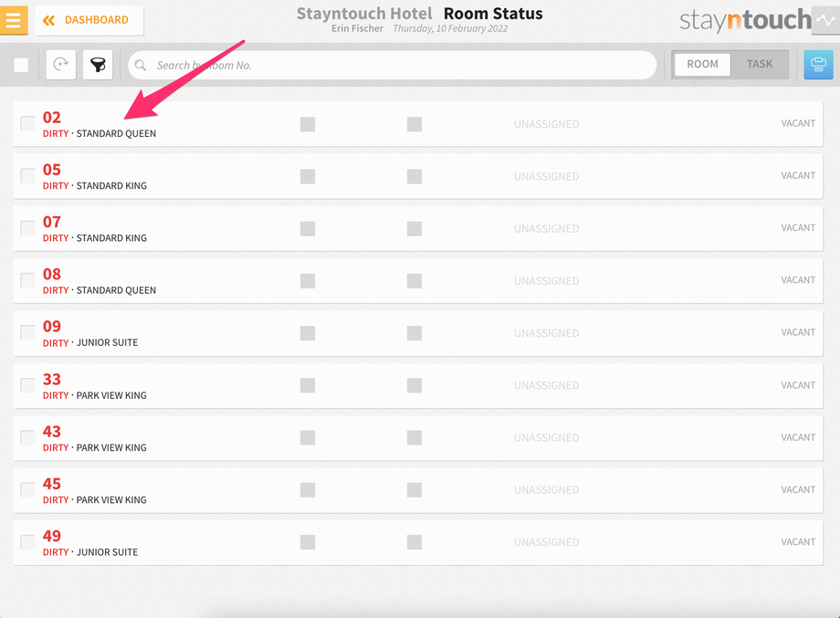Click second gray status box in room 08 row

[415, 281]
